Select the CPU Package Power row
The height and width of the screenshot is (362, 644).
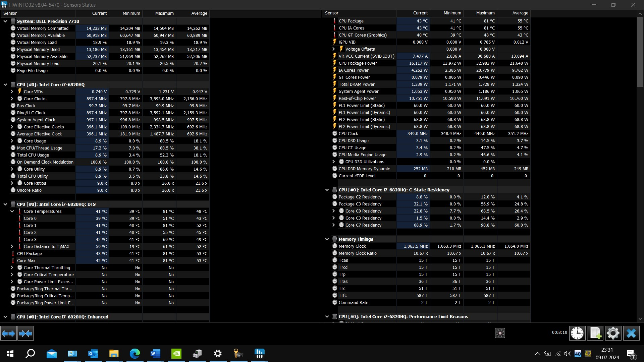(x=426, y=63)
